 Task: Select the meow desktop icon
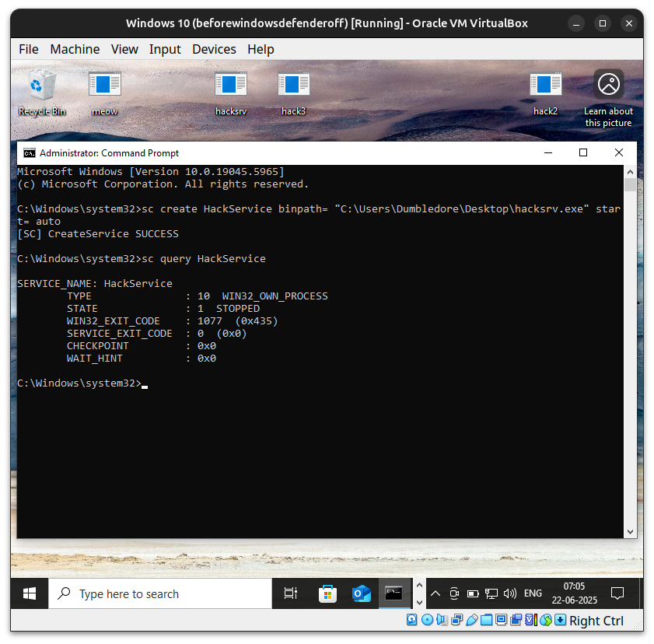[x=105, y=93]
